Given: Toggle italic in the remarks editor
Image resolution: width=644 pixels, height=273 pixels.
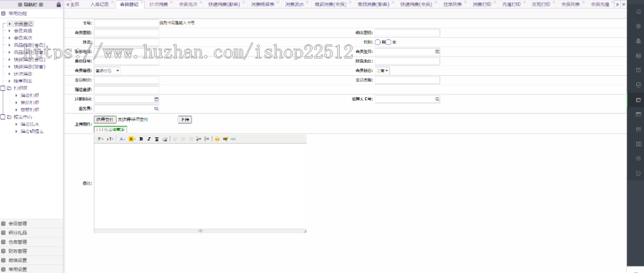Looking at the screenshot, I should coord(149,139).
